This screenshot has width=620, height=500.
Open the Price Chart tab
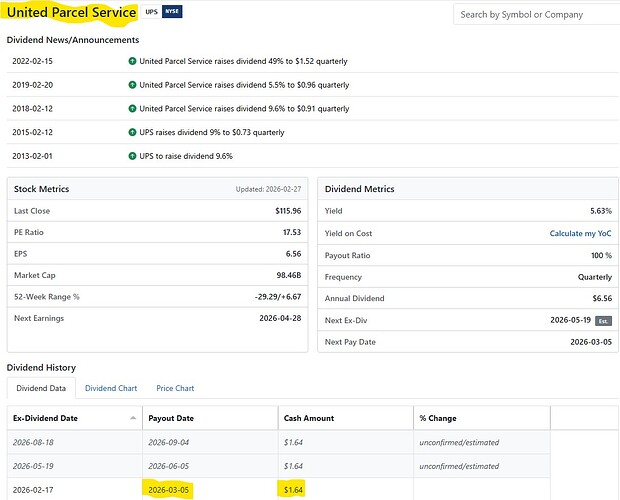[175, 388]
